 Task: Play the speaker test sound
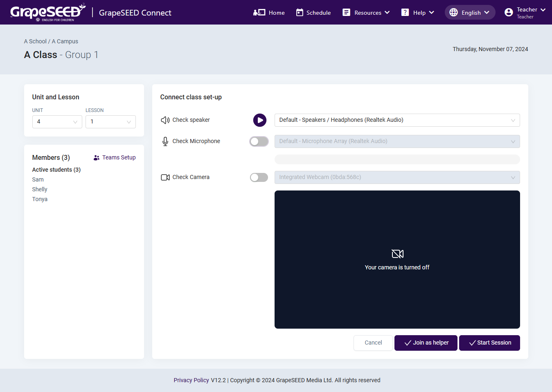tap(260, 120)
